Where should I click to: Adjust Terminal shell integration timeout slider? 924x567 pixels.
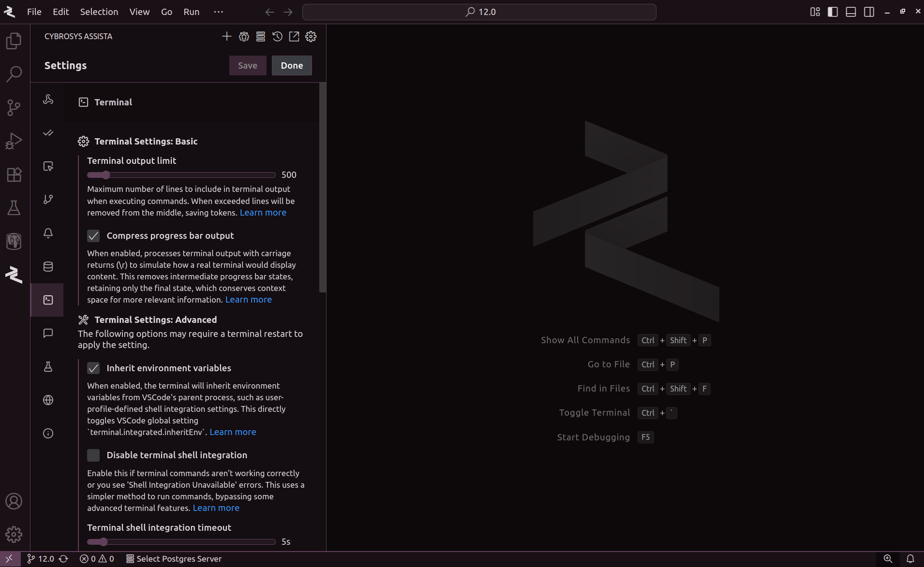pos(181,541)
